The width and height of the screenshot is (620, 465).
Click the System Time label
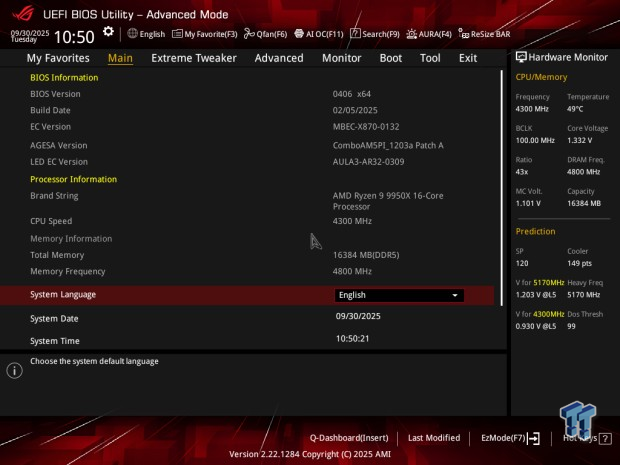[x=55, y=341]
